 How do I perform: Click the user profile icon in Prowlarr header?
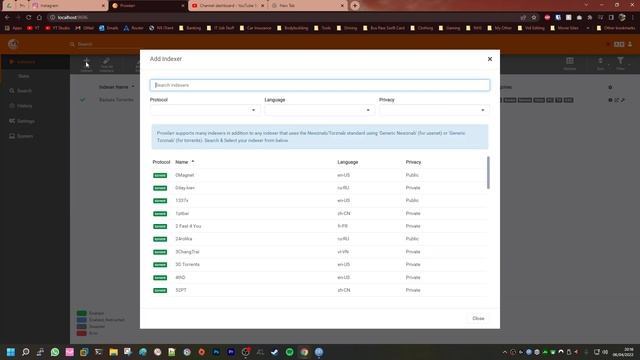(x=630, y=44)
